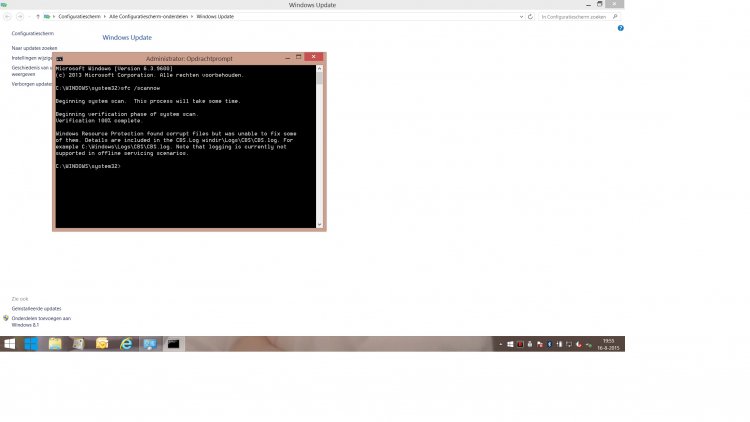Click the 'sfc /scannow' command line text

(140, 89)
